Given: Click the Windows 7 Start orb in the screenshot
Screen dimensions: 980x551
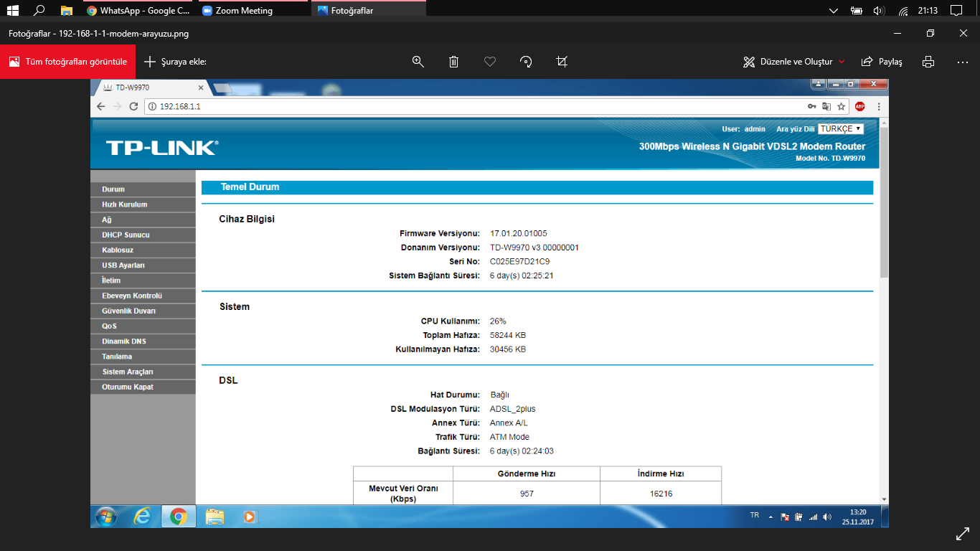Looking at the screenshot, I should tap(106, 517).
